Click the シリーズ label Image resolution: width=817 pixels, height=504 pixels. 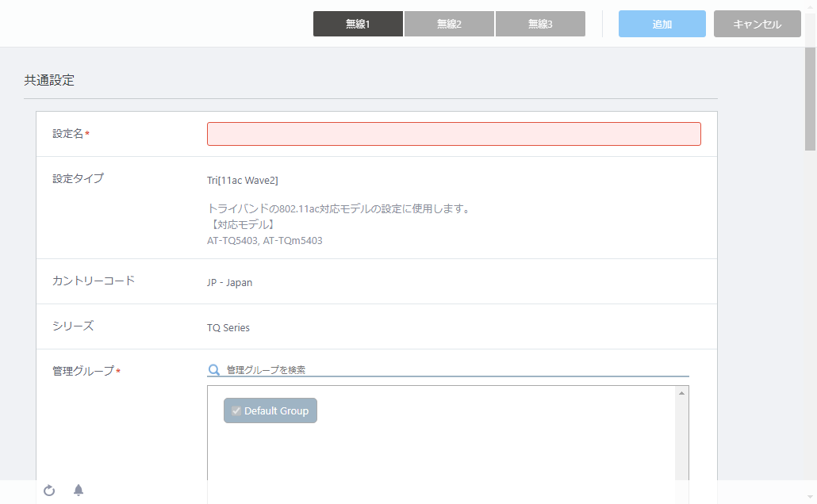73,326
